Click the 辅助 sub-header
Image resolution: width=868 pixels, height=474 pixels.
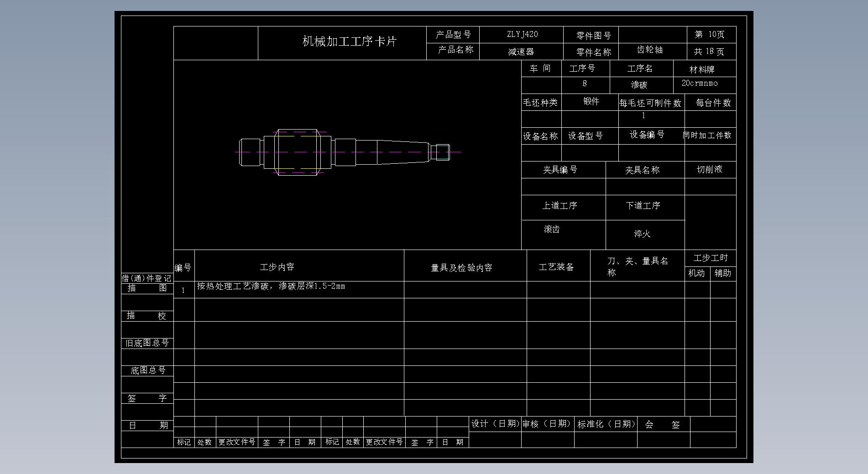(723, 273)
